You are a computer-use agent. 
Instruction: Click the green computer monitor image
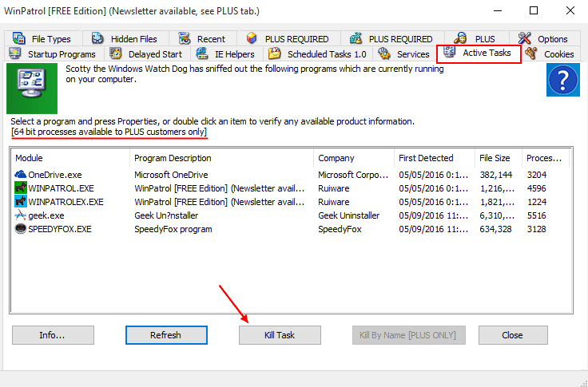click(32, 89)
